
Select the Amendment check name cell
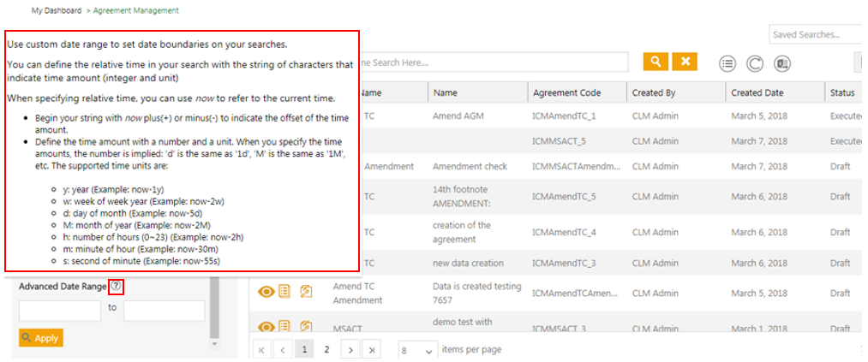tap(470, 166)
